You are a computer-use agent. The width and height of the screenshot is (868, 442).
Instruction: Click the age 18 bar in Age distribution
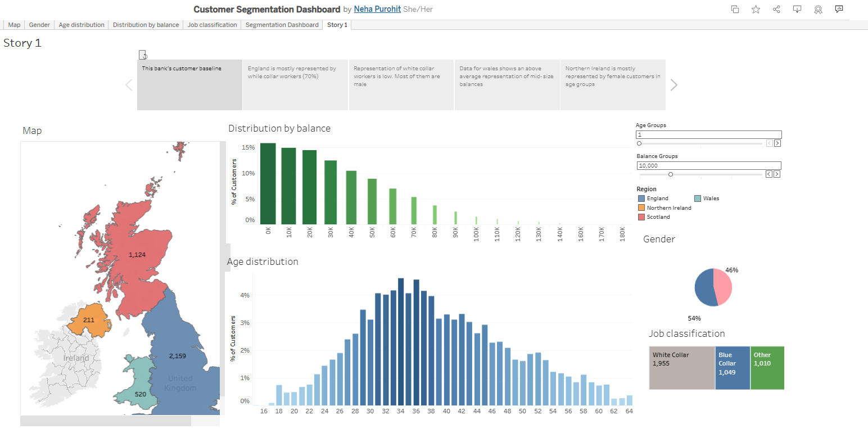(279, 395)
